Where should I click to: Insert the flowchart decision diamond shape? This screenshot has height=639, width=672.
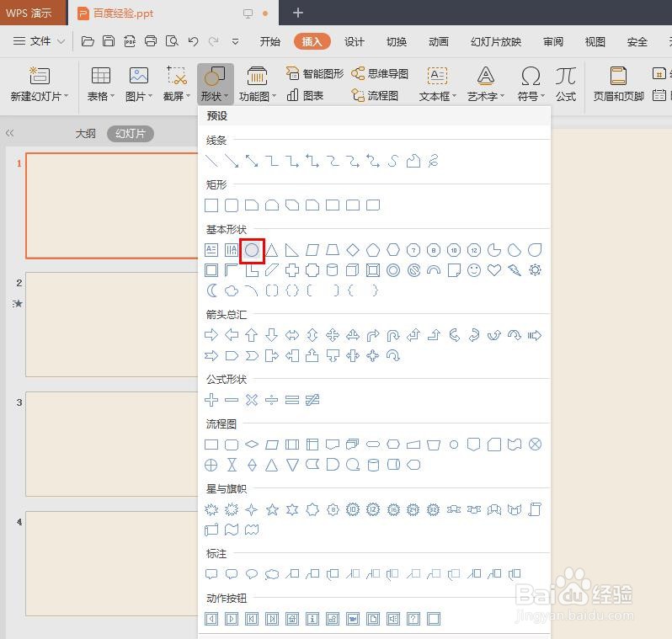(x=252, y=445)
